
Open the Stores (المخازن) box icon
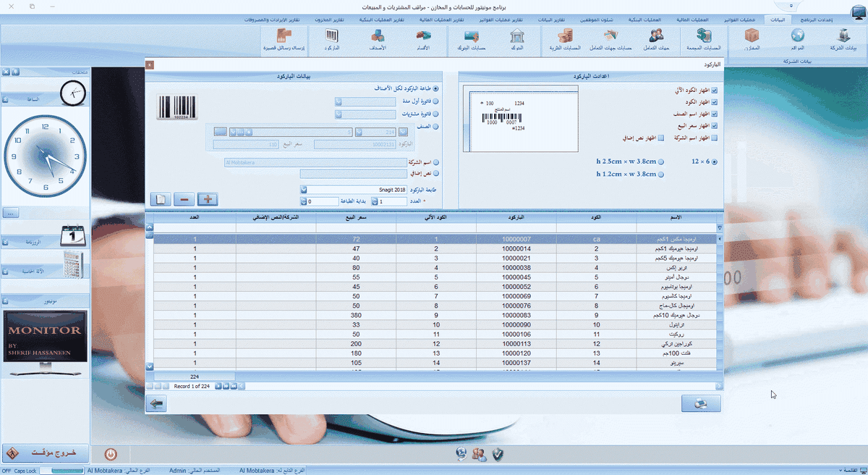753,38
